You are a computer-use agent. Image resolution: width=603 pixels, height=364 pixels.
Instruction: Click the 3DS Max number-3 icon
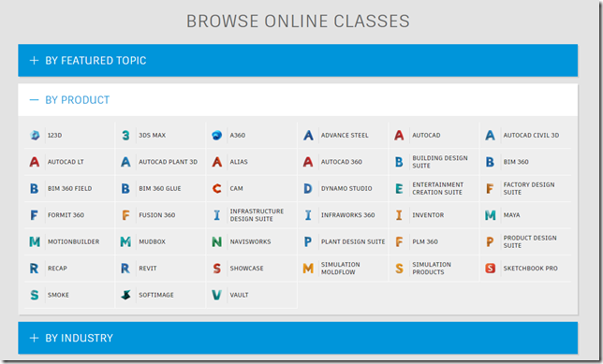125,136
